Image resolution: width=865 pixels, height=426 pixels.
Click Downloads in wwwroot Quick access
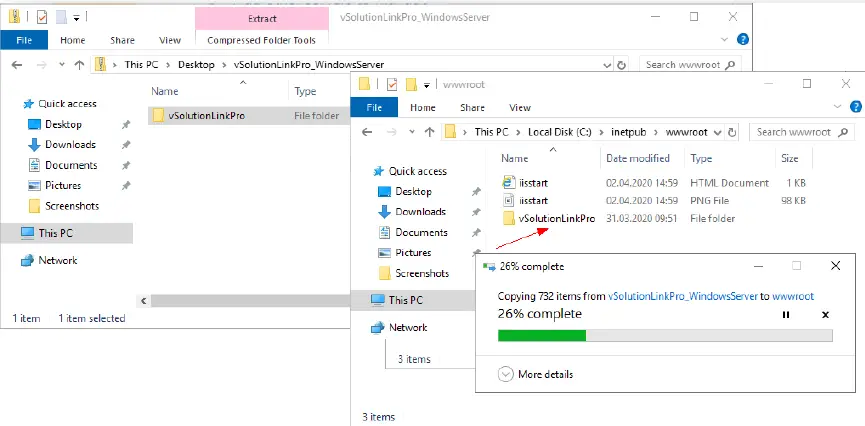[420, 211]
